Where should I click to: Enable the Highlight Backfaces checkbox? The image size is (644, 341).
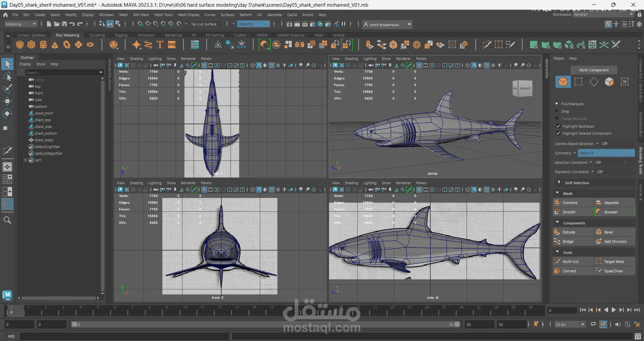tap(558, 126)
